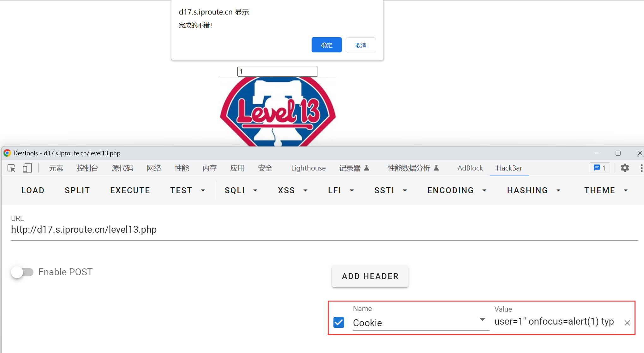Image resolution: width=644 pixels, height=353 pixels.
Task: Open the issues counter badge
Action: pos(599,168)
